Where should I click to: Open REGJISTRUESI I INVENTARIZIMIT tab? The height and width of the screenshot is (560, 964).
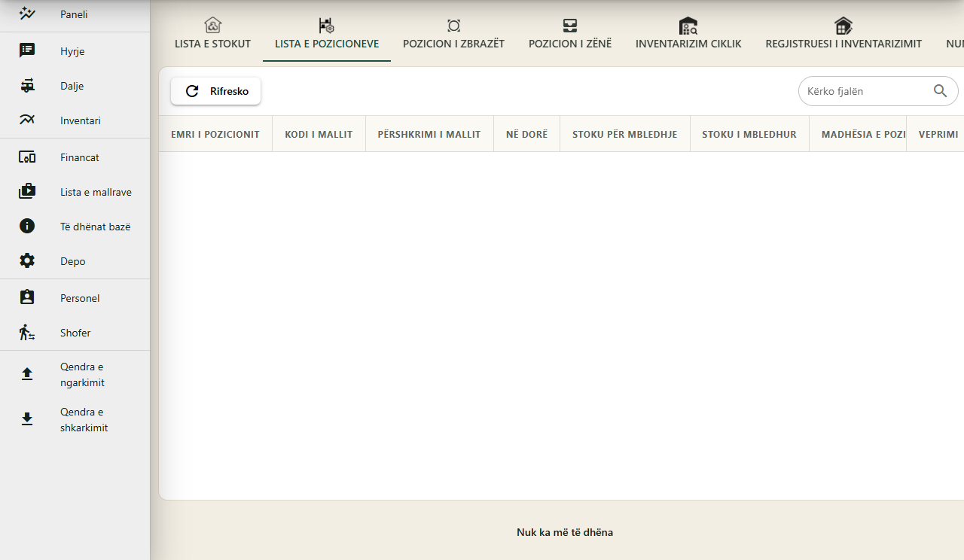[x=843, y=35]
